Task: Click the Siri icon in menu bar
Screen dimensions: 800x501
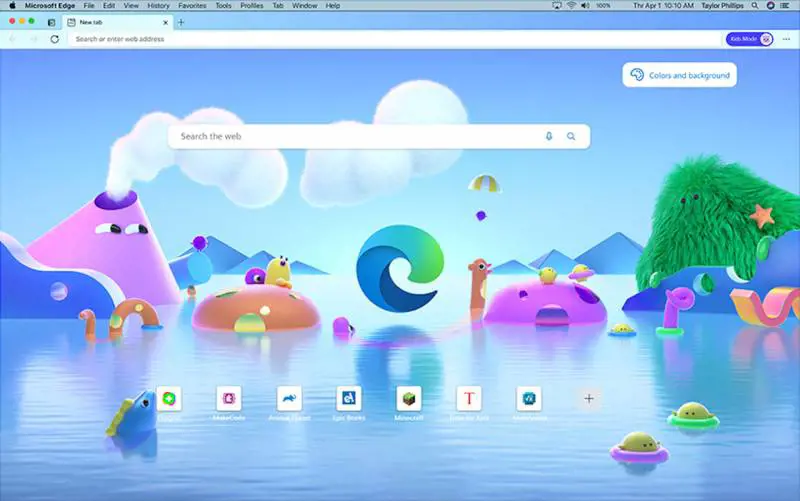Action: 770,6
